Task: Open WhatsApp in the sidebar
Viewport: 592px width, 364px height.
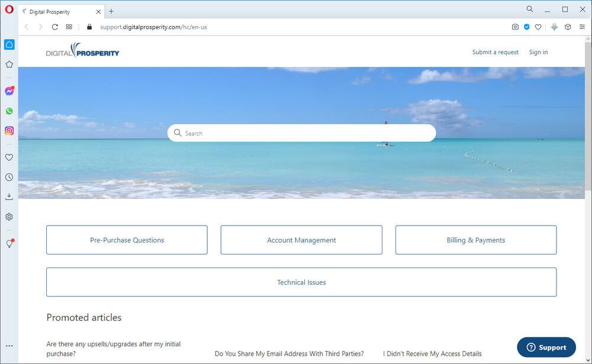Action: pyautogui.click(x=9, y=111)
